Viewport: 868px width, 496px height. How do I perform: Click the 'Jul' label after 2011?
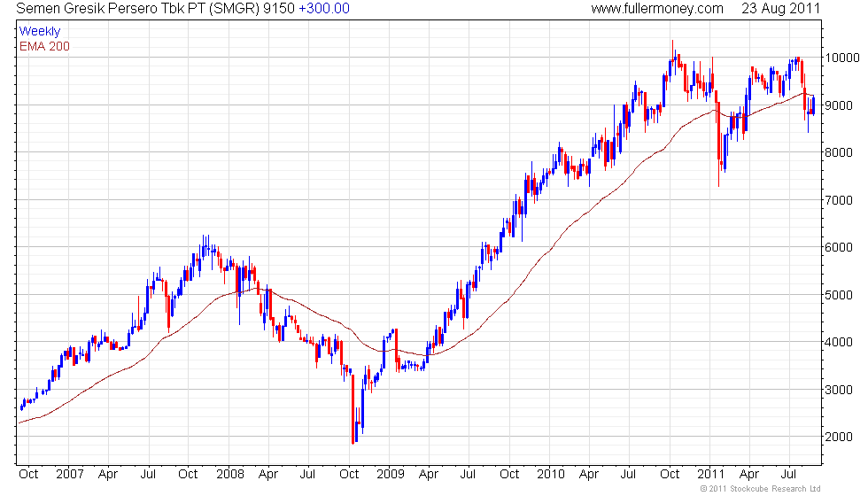788,475
